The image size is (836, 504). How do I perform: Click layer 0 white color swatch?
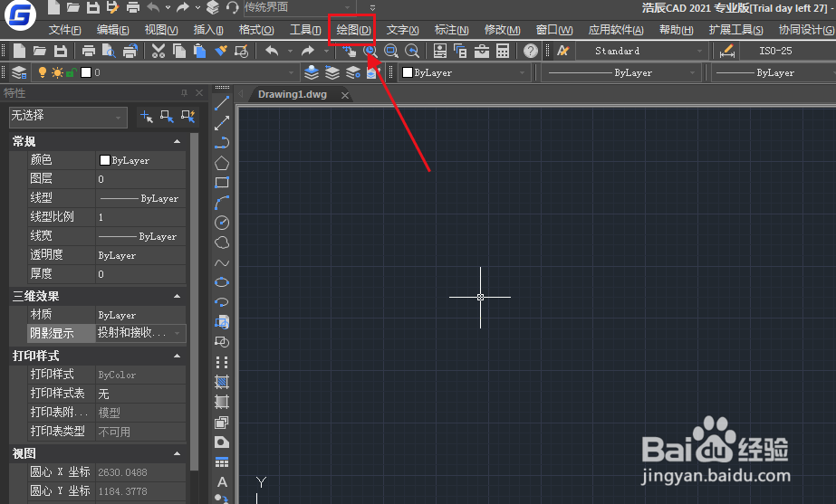pos(86,72)
